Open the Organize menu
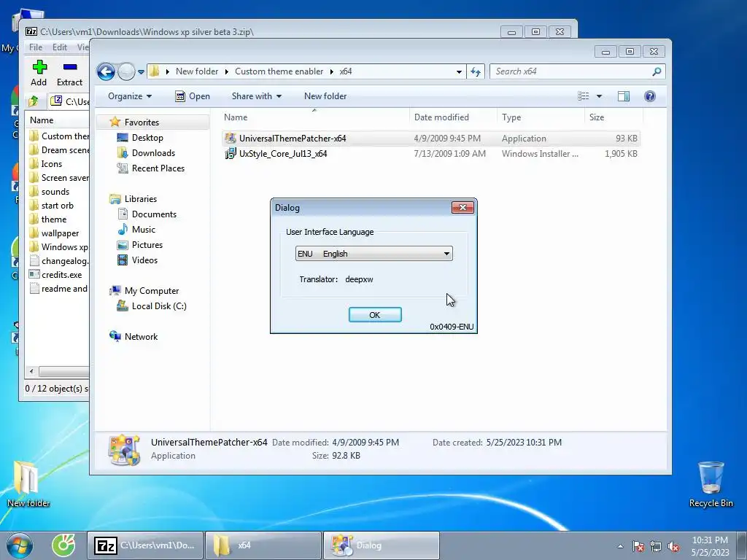747x560 pixels. pyautogui.click(x=130, y=96)
